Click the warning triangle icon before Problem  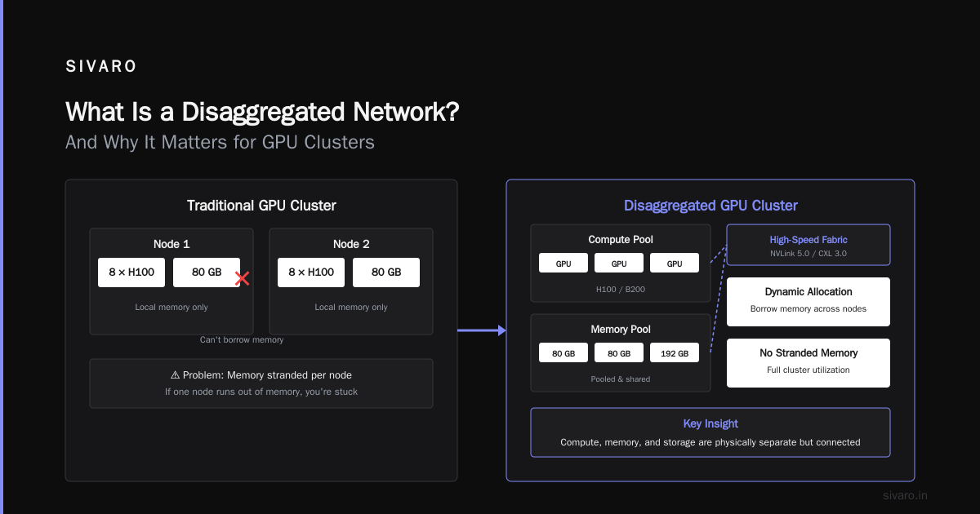point(176,375)
